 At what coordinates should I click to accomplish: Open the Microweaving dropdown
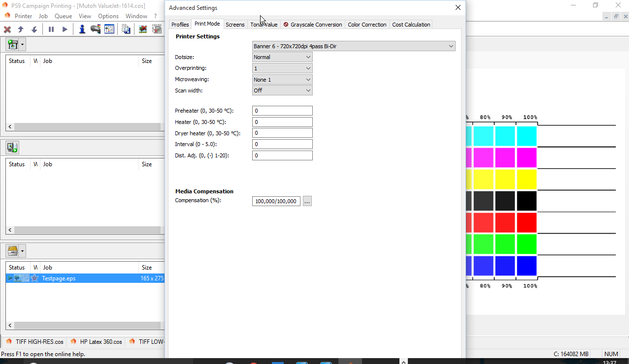(282, 80)
